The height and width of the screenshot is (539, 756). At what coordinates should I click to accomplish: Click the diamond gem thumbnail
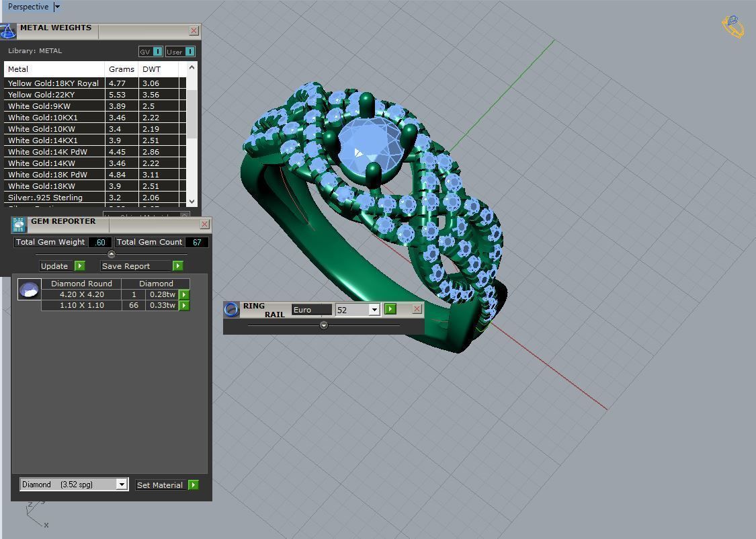point(29,289)
